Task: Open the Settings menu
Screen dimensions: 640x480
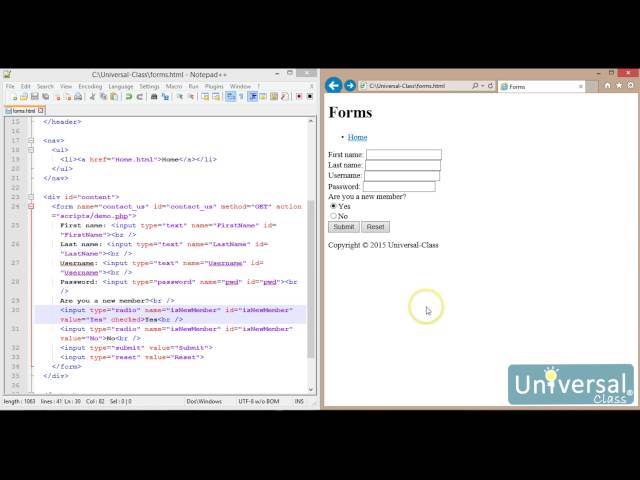Action: tap(149, 87)
